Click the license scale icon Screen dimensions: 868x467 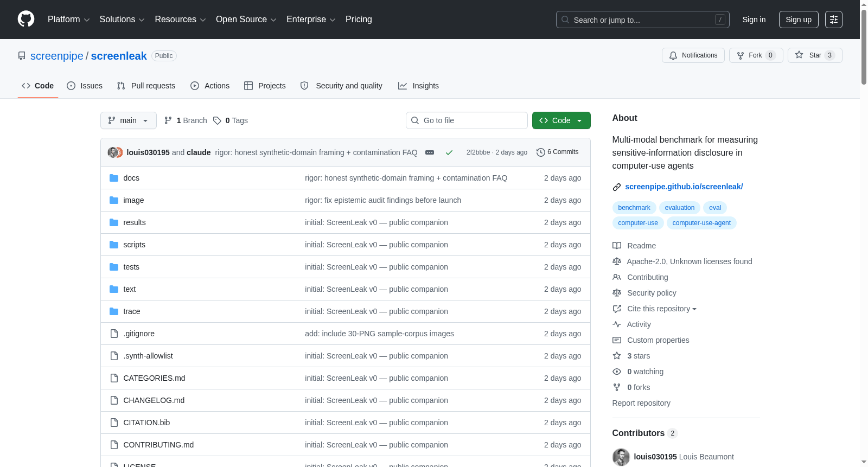pos(617,261)
